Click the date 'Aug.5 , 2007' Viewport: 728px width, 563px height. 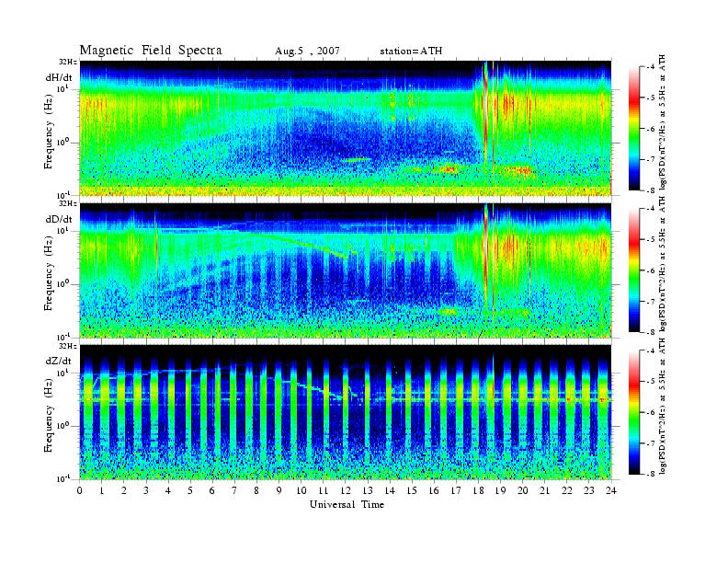[x=307, y=52]
